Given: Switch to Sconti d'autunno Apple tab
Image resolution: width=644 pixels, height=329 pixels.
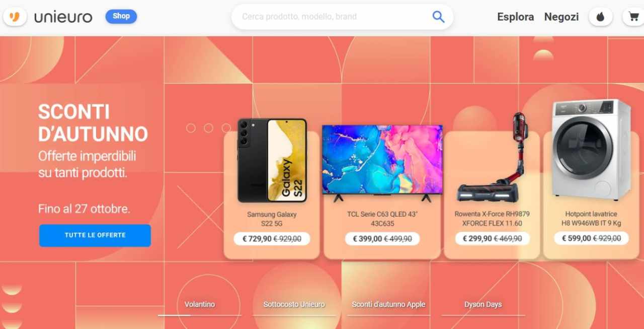Looking at the screenshot, I should pos(388,304).
